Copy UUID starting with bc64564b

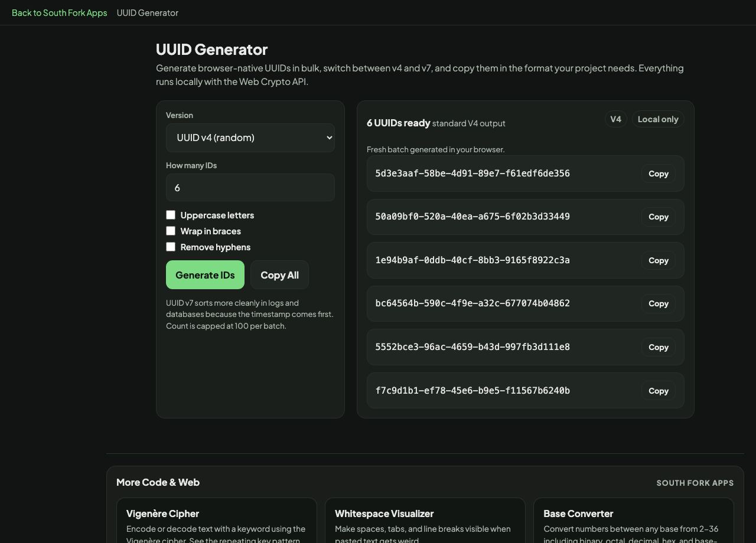click(x=659, y=303)
